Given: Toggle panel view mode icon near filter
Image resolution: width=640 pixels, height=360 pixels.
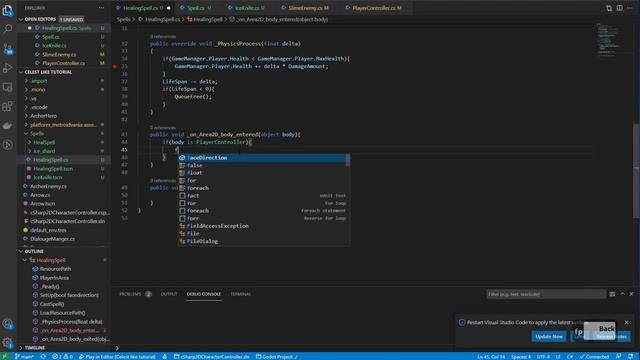Looking at the screenshot, I should coord(612,294).
